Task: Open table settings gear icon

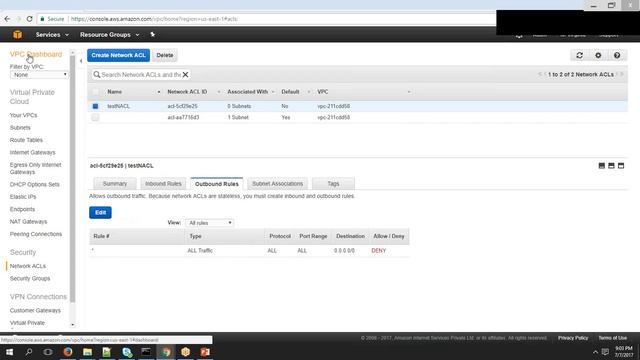Action: click(x=598, y=55)
